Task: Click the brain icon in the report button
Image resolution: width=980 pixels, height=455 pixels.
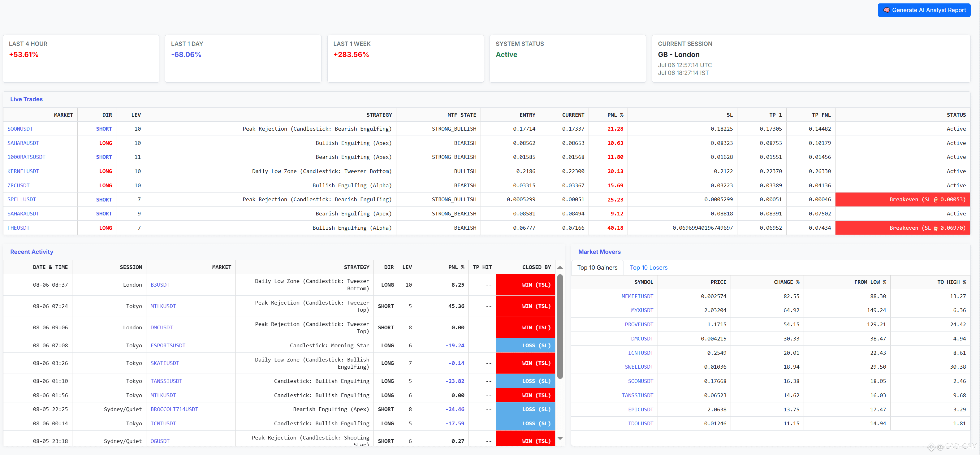Action: (x=887, y=10)
